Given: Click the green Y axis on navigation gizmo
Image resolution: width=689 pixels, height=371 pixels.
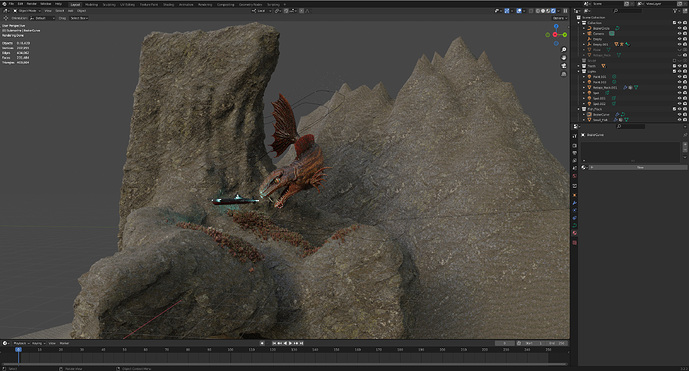Looking at the screenshot, I should [565, 35].
